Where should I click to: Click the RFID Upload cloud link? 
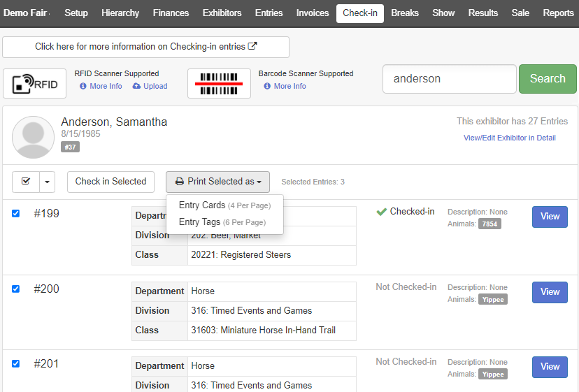pyautogui.click(x=150, y=86)
